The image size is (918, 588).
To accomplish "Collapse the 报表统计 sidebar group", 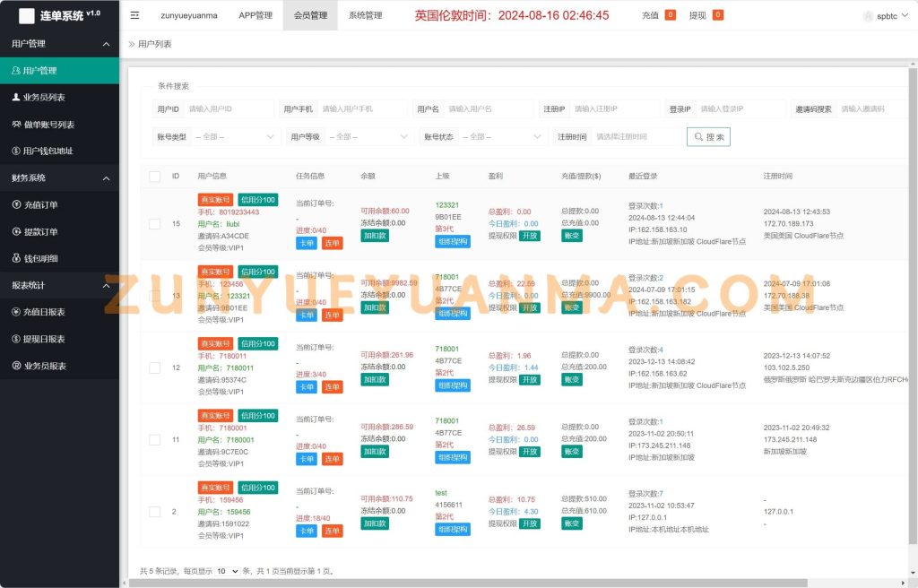I will 106,286.
